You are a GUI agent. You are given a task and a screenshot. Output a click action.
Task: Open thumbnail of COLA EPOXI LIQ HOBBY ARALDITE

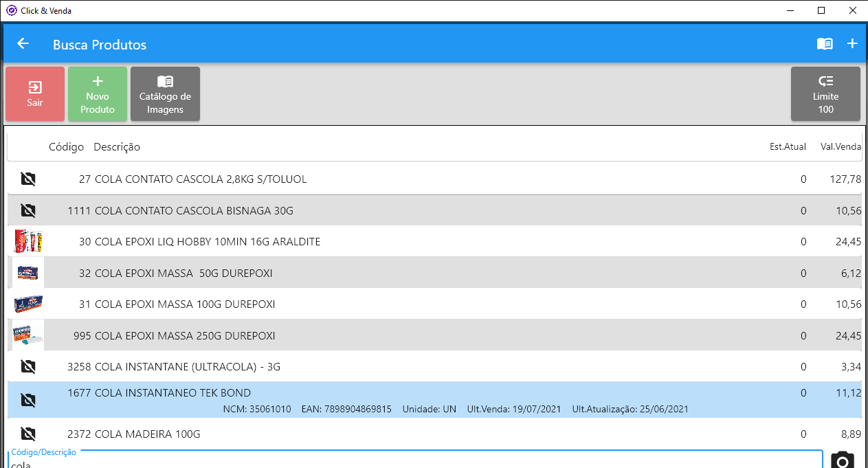pyautogui.click(x=28, y=242)
